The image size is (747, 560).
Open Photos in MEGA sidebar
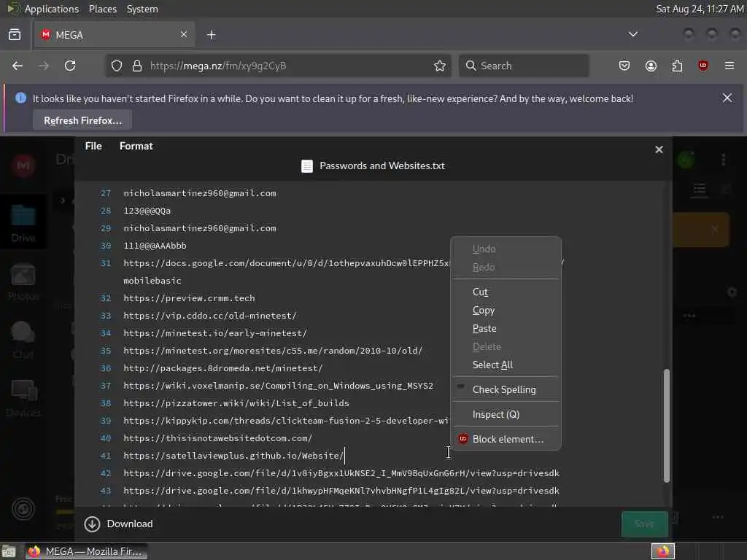(x=23, y=281)
